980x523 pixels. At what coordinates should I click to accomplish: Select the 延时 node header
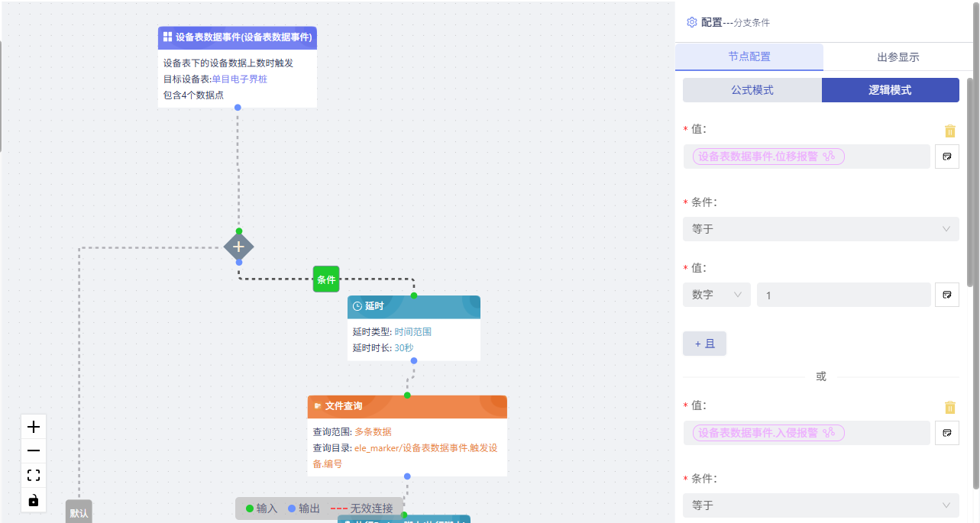[x=414, y=306]
